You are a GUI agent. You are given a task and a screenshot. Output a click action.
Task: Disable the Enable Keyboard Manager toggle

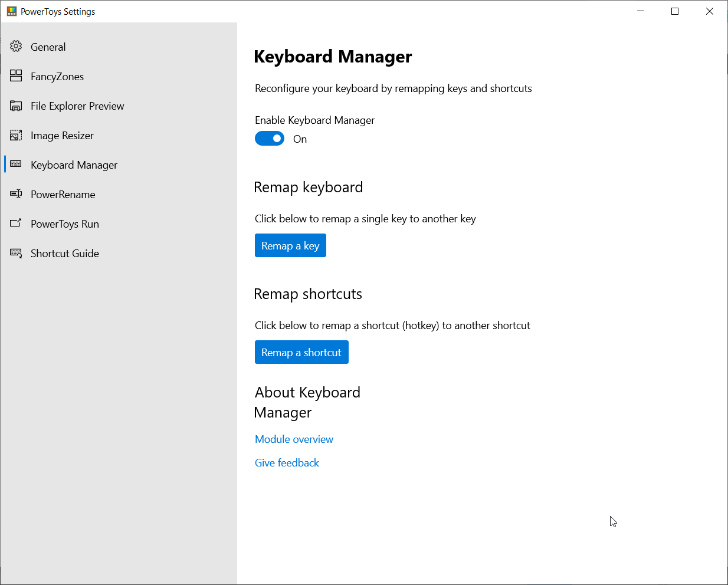tap(270, 139)
